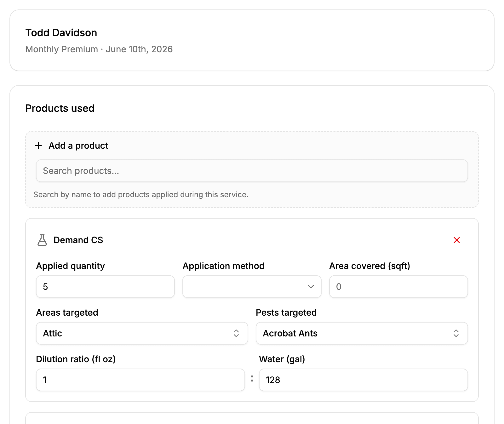Click the Pests targeted label
The image size is (504, 424).
click(286, 312)
